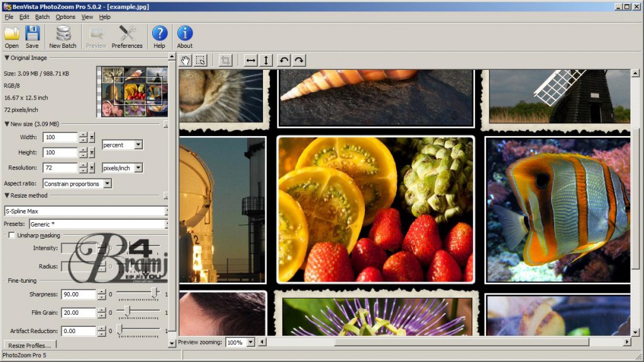
Task: Flip the image horizontally
Action: pos(250,60)
